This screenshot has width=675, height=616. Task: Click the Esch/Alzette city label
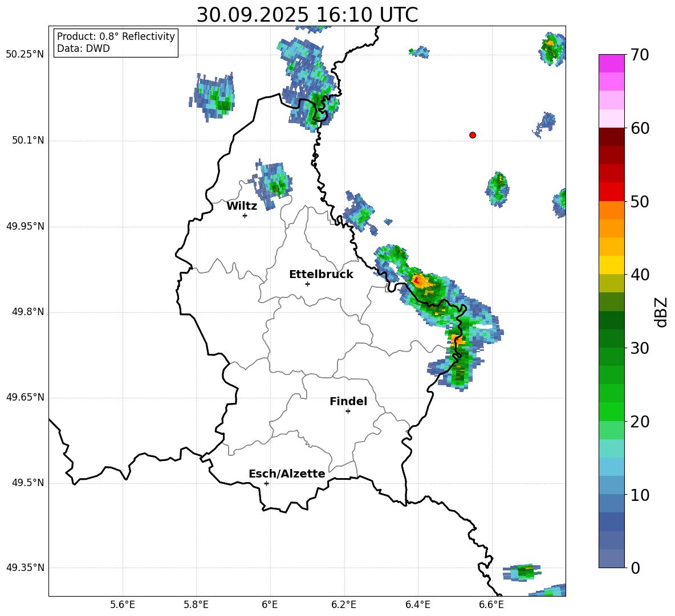(287, 474)
